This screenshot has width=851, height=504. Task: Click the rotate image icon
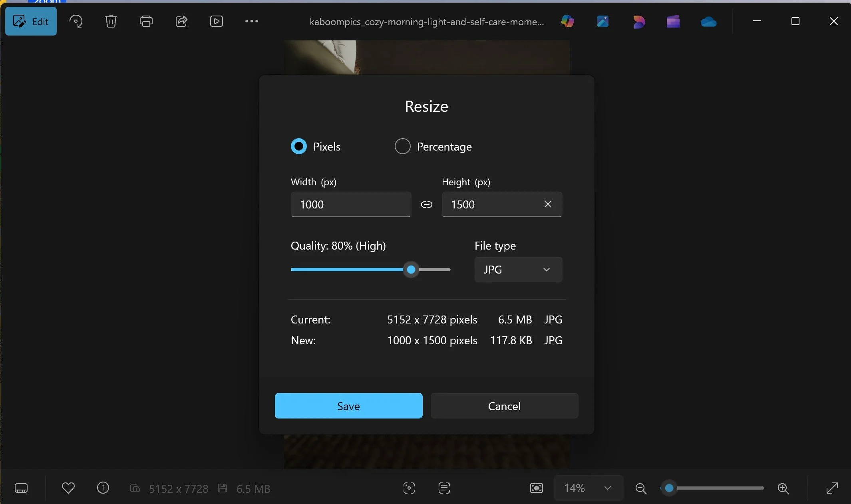(x=76, y=21)
